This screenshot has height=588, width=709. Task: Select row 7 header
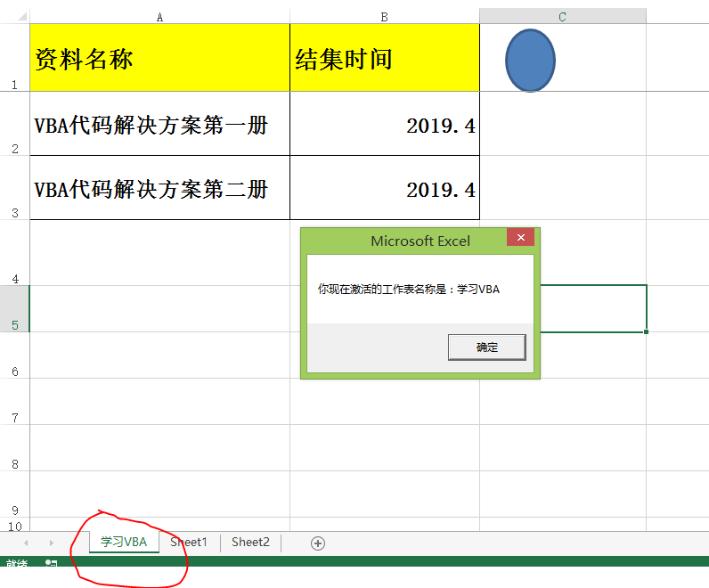click(14, 402)
